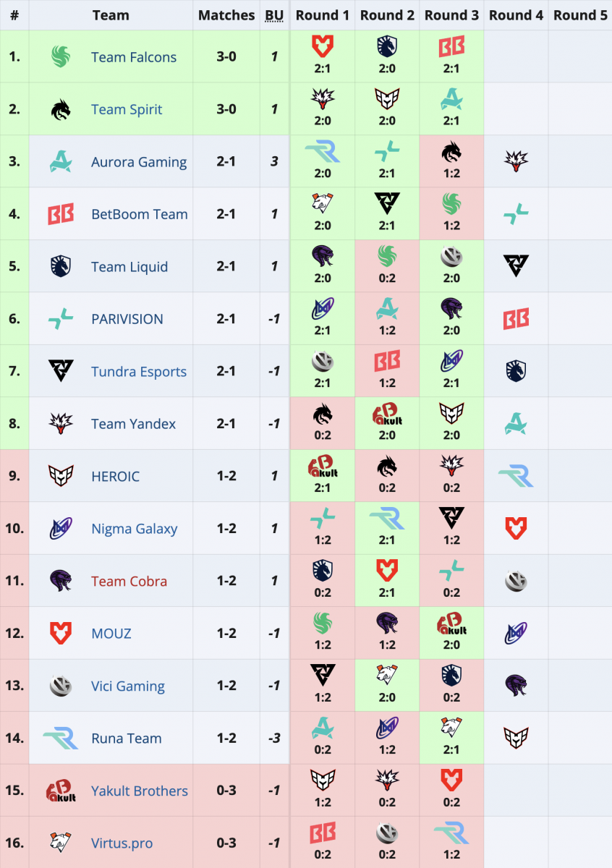Click MOUZ logo in Team Falcons' Round 1 cell
This screenshot has width=612, height=868.
(322, 47)
